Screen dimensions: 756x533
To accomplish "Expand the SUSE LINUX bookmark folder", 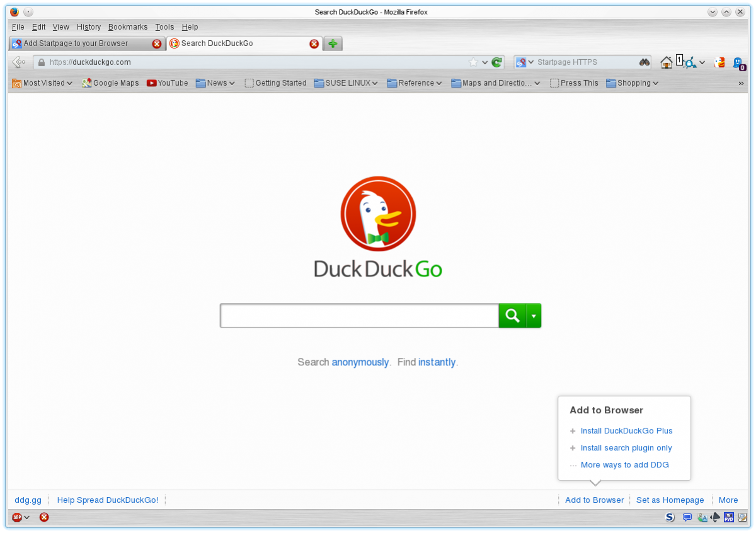I will (346, 83).
